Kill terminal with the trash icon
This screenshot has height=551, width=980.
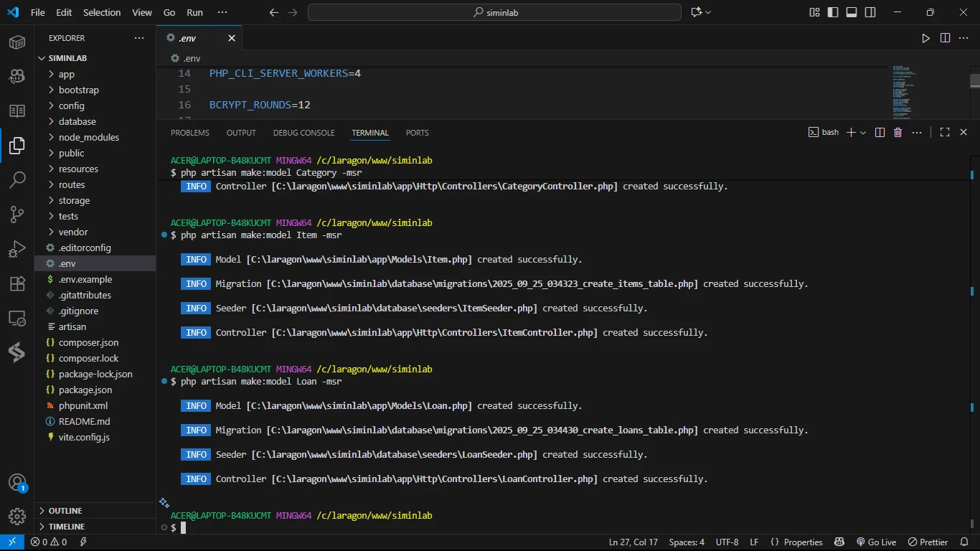tap(897, 133)
